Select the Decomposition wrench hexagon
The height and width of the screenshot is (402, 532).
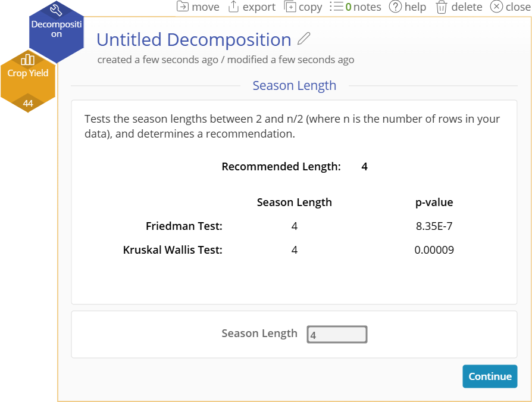click(57, 30)
